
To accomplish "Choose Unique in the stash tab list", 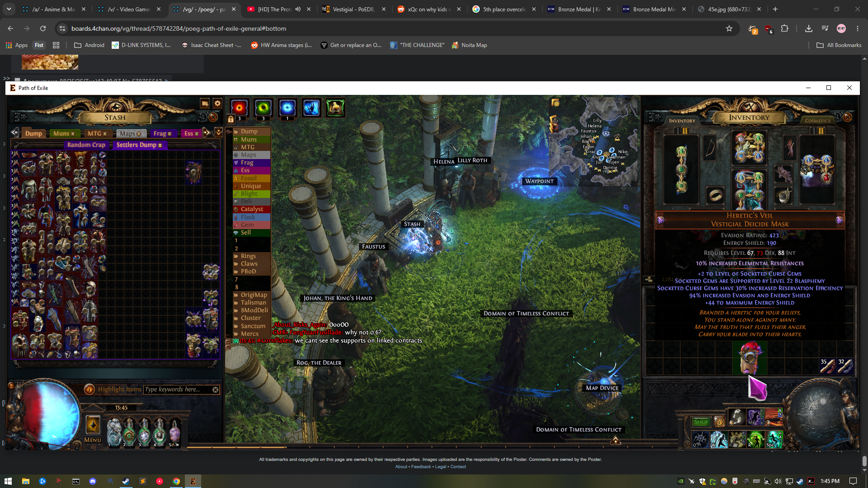I will pos(251,186).
